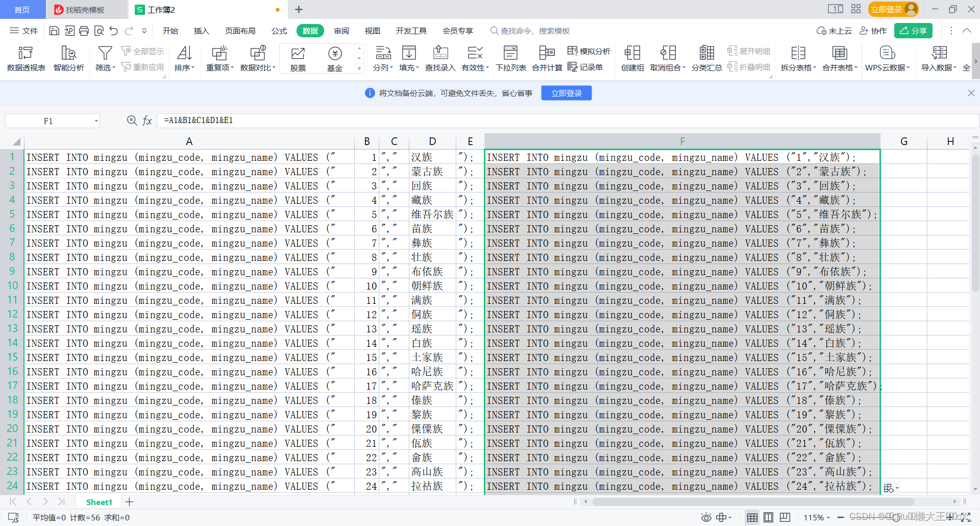The height and width of the screenshot is (526, 980).
Task: Switch to the 审阅 (Review) tab
Action: [x=341, y=31]
